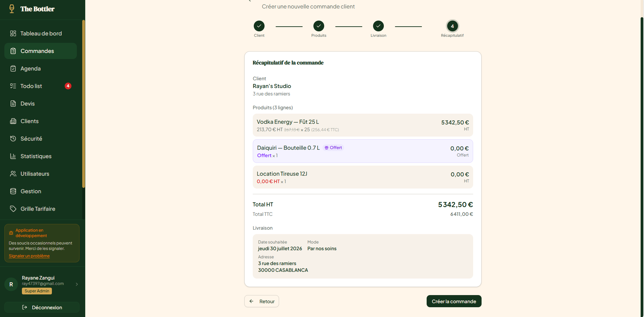This screenshot has width=644, height=317.
Task: Click the R user avatar
Action: tap(11, 284)
